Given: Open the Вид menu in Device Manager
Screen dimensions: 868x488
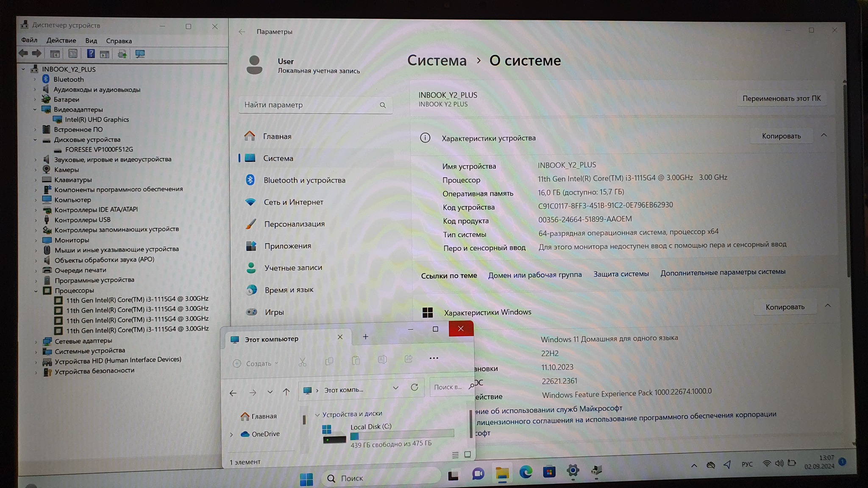Looking at the screenshot, I should (x=91, y=41).
